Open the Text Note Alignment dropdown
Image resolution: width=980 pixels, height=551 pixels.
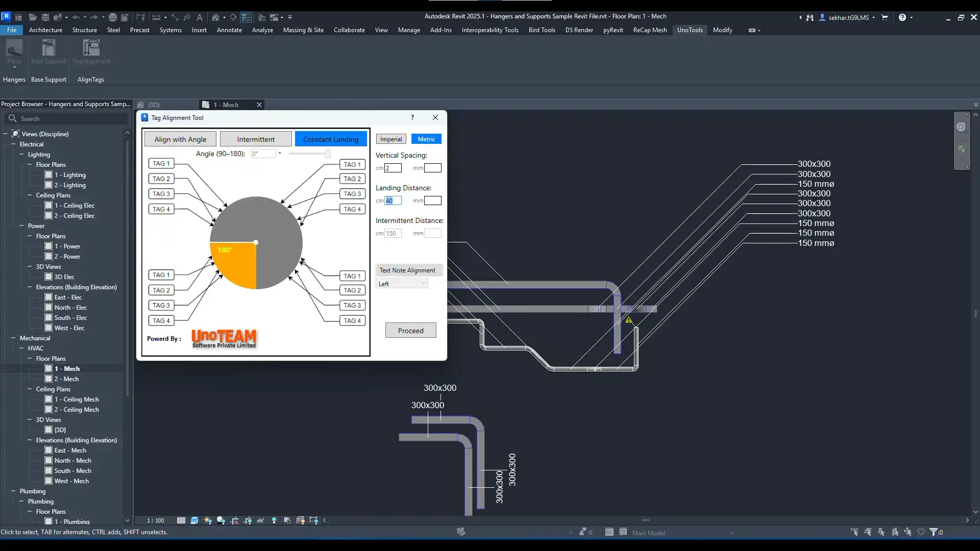tap(402, 284)
